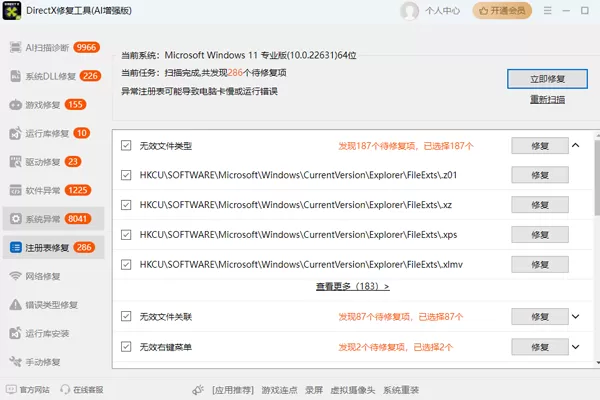This screenshot has height=400, width=600.
Task: Collapse the 无效文件类型 section chevron
Action: pyautogui.click(x=576, y=145)
